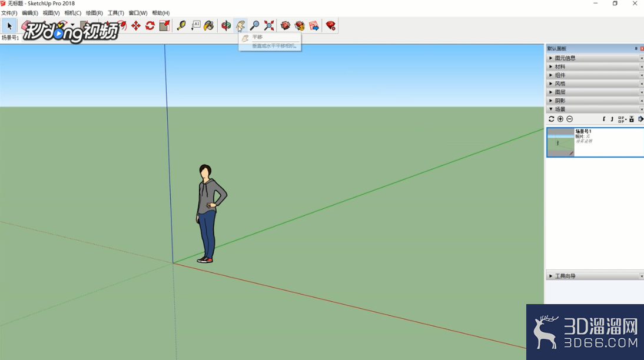The height and width of the screenshot is (360, 644).
Task: Close the 图元信息 panel
Action: pos(642,58)
